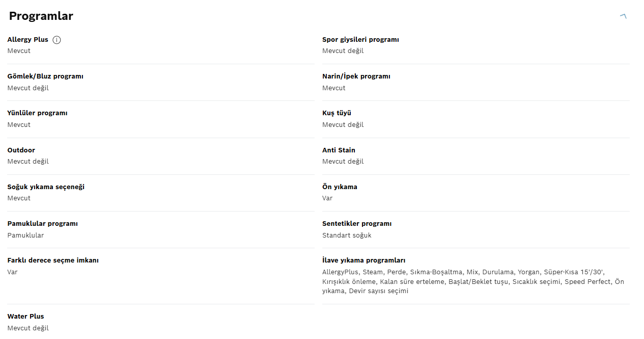Click the Narin/İpek programı label

coord(356,76)
